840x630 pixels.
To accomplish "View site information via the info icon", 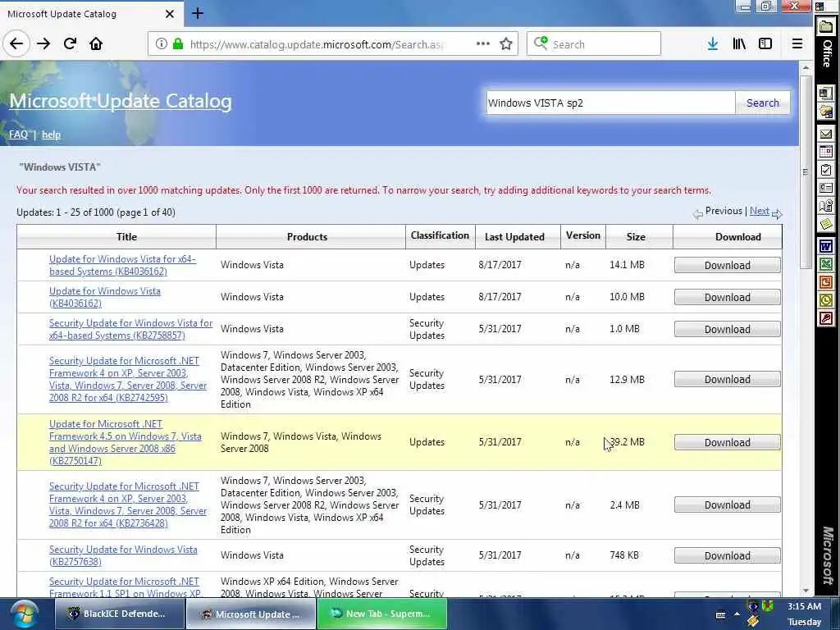I will (x=161, y=44).
